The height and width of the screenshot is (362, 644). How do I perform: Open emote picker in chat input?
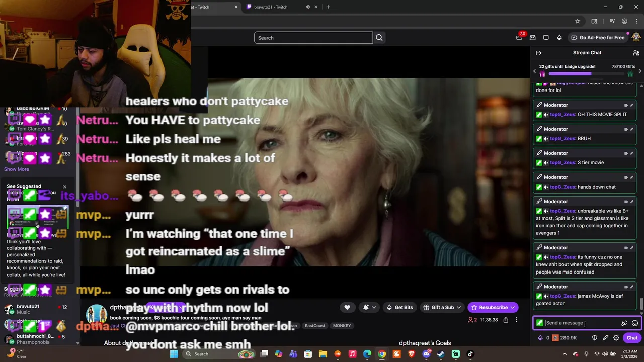(635, 323)
